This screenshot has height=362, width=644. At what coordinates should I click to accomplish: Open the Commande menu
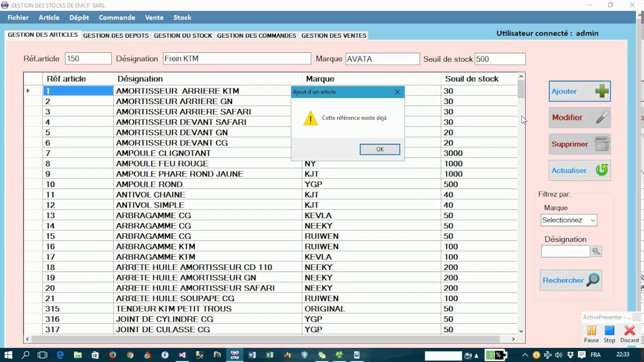pos(117,18)
